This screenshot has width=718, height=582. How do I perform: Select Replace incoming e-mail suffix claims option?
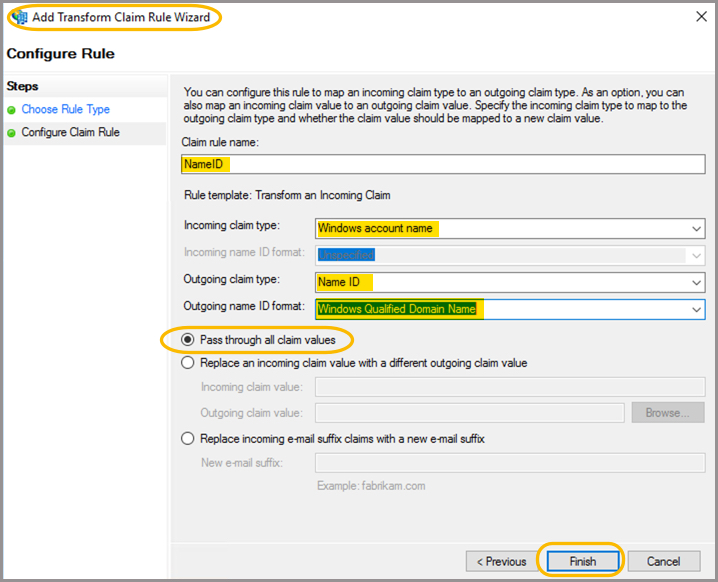point(188,439)
